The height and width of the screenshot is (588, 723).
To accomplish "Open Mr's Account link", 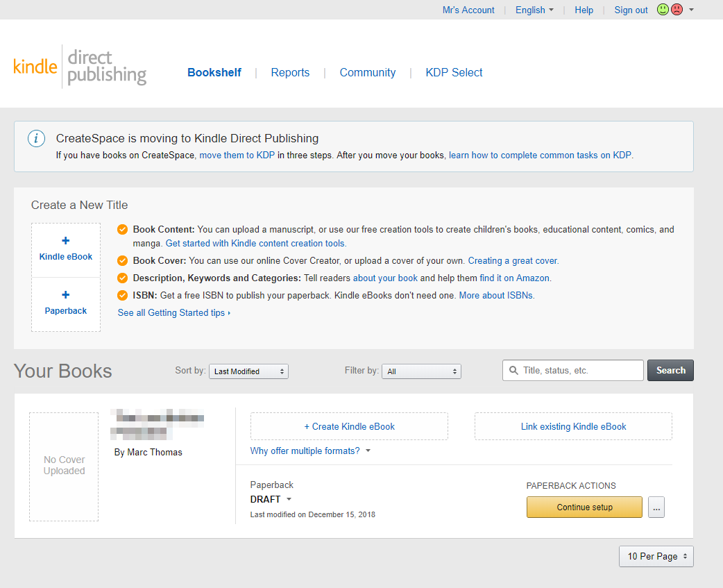I will (468, 10).
